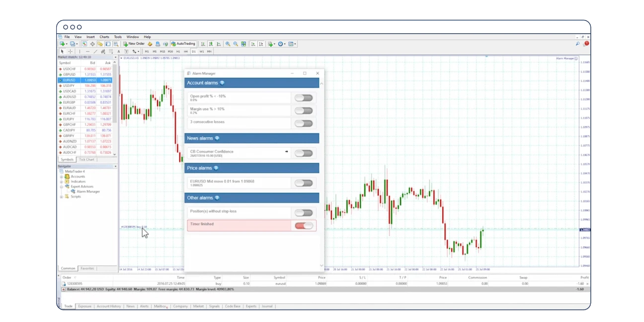Open the MetaEditor yellow book icon
This screenshot has width=644, height=322.
tap(150, 44)
